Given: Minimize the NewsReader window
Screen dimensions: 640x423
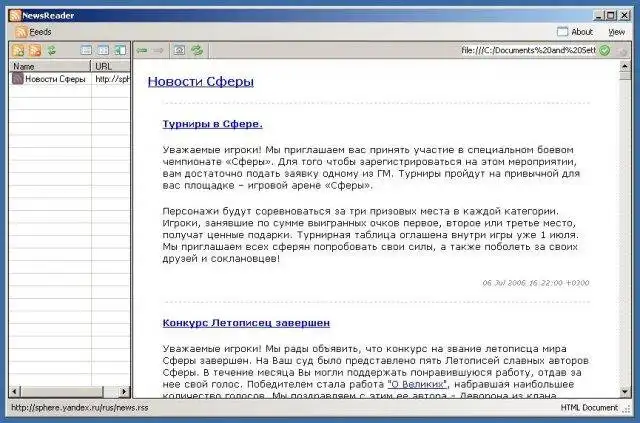Looking at the screenshot, I should [598, 16].
